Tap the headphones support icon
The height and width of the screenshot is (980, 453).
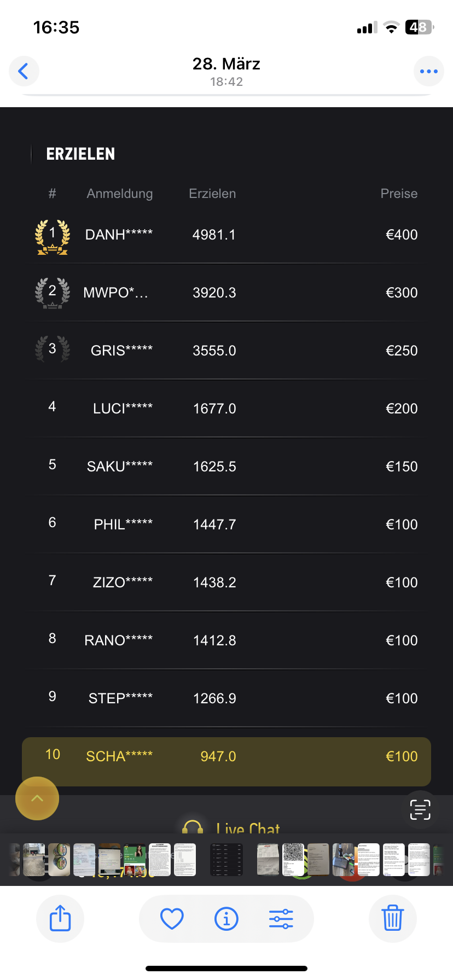pyautogui.click(x=193, y=826)
